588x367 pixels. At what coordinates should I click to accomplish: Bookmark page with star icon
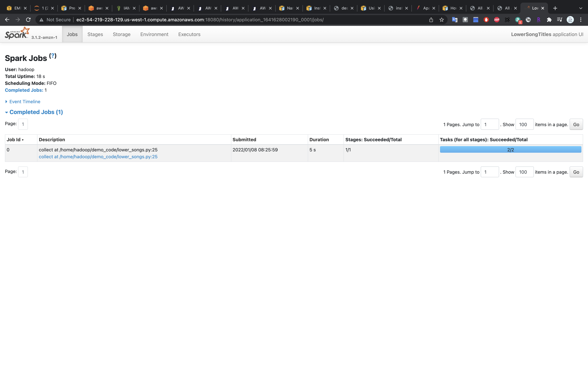(x=441, y=20)
